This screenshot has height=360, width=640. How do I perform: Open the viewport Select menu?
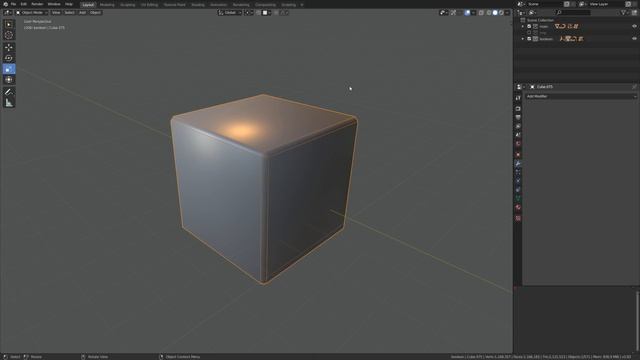pos(69,13)
